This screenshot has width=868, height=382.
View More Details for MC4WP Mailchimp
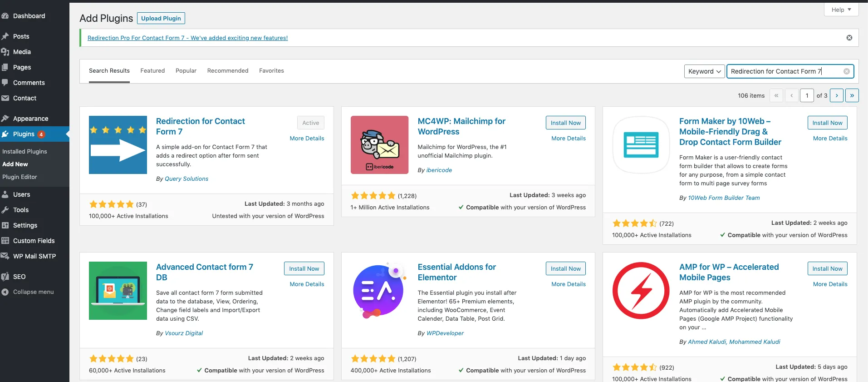click(569, 139)
